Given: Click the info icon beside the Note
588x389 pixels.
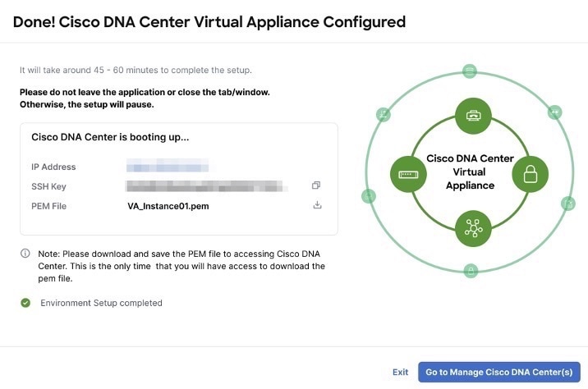Looking at the screenshot, I should [x=25, y=254].
